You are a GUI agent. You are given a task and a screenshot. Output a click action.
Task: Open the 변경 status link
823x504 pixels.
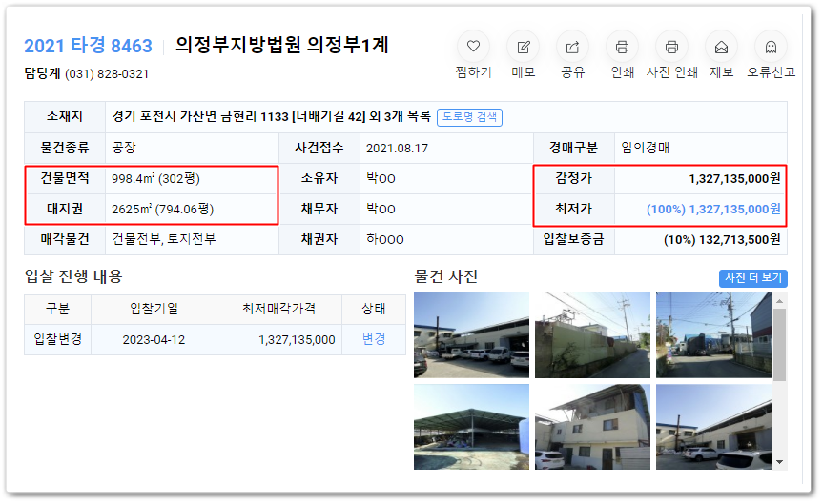pos(374,339)
